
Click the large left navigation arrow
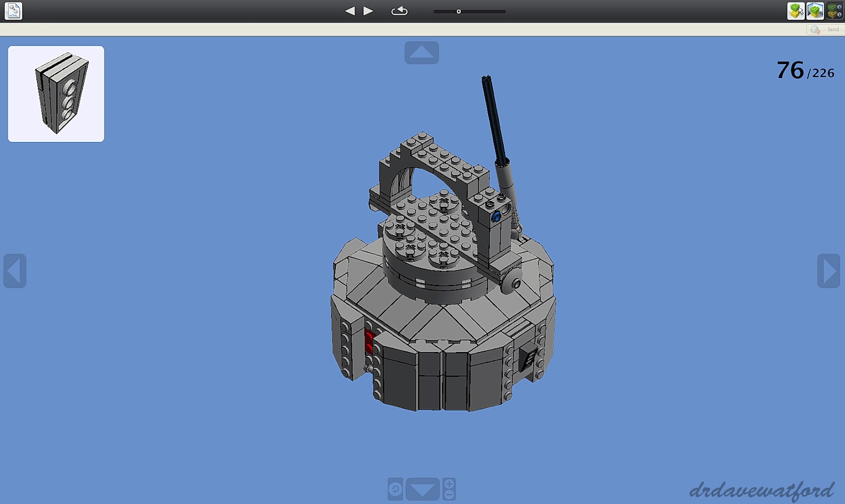(15, 271)
